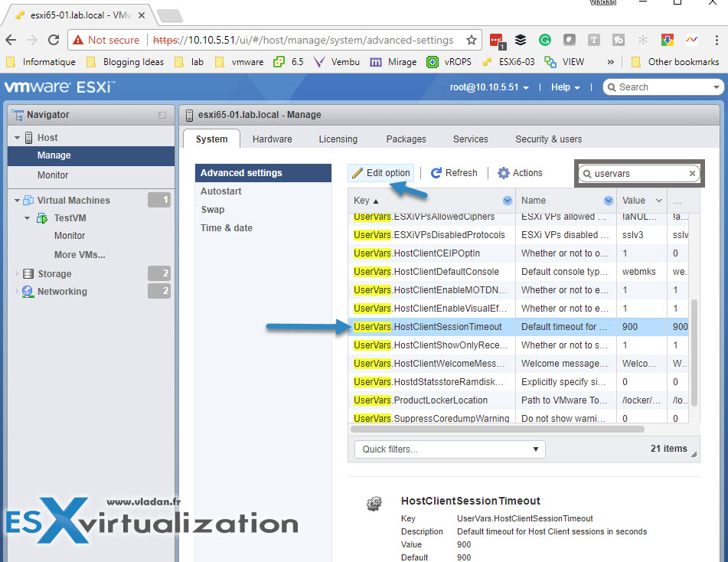Select Advanced settings in the sidebar
The width and height of the screenshot is (728, 562).
coord(263,173)
